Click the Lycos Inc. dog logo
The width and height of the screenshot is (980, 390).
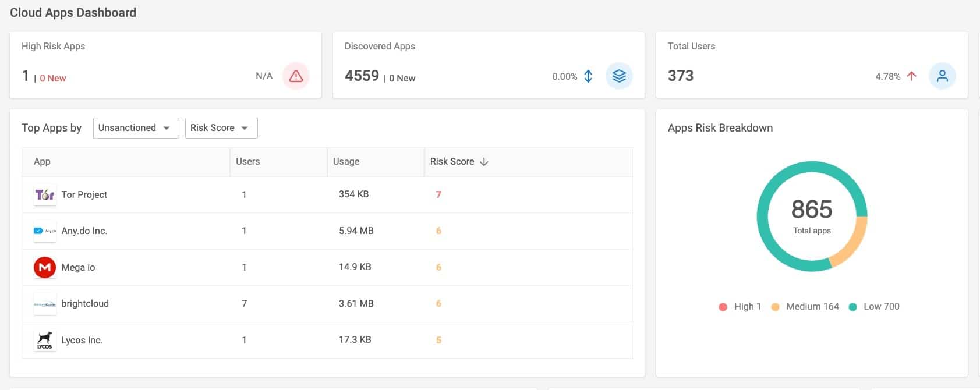45,341
